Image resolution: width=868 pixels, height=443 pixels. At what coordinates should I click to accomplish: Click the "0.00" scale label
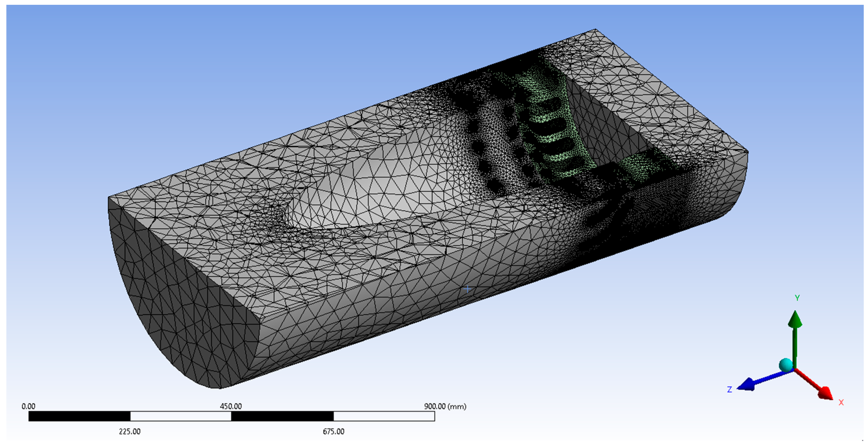(28, 406)
